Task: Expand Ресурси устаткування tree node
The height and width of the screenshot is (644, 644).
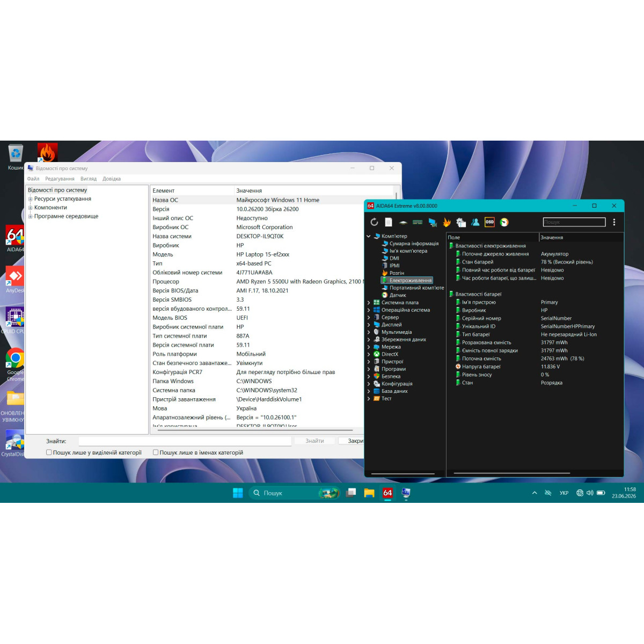Action: click(x=31, y=199)
